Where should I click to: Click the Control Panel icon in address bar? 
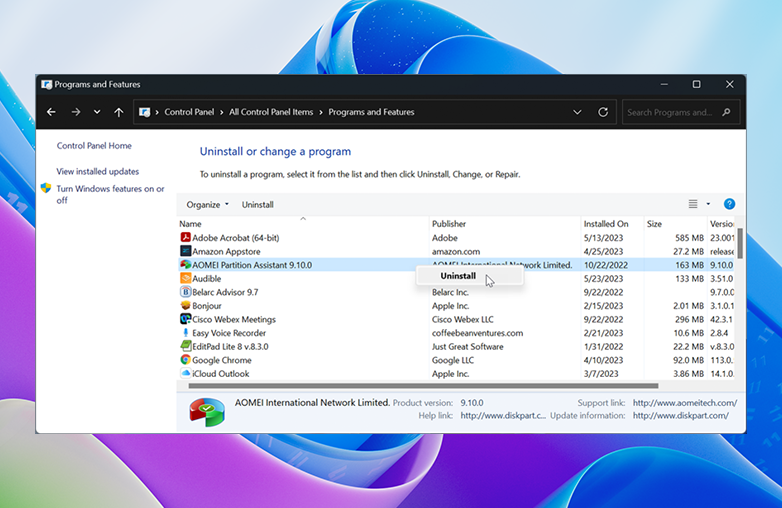145,112
